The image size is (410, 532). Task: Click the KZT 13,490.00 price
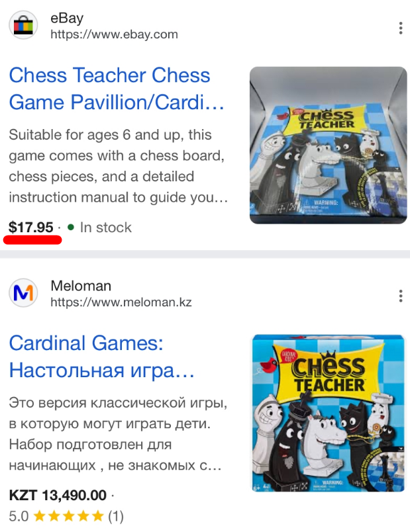(58, 496)
